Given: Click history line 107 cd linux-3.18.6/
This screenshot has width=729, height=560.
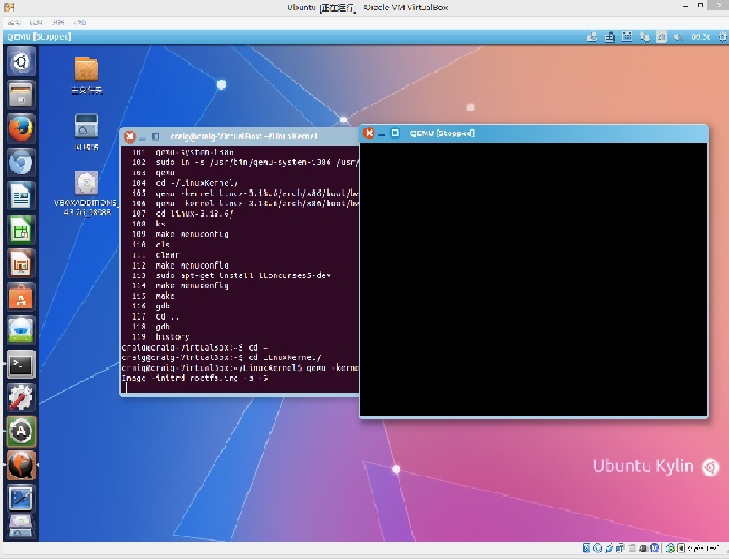Looking at the screenshot, I should (182, 214).
